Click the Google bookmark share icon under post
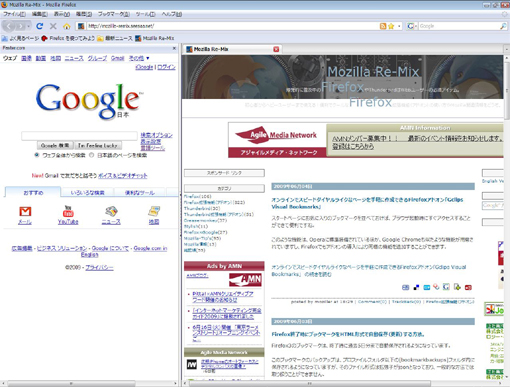The height and width of the screenshot is (387, 510). [x=446, y=287]
